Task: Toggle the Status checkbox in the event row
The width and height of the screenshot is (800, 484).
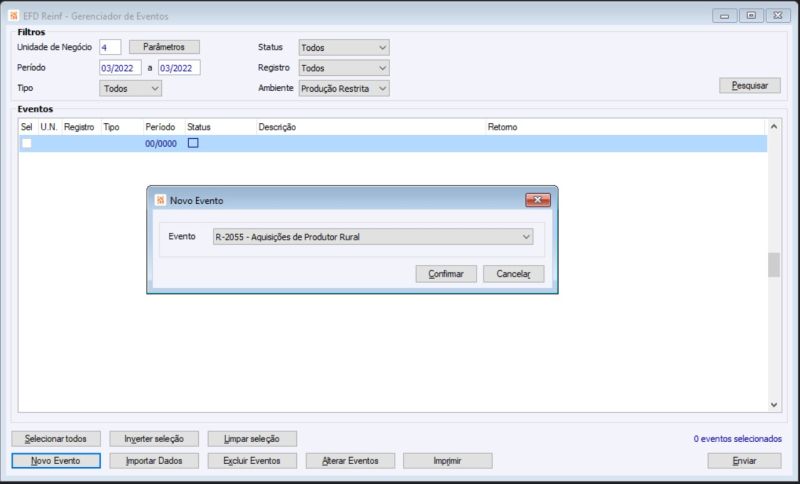Action: [193, 143]
